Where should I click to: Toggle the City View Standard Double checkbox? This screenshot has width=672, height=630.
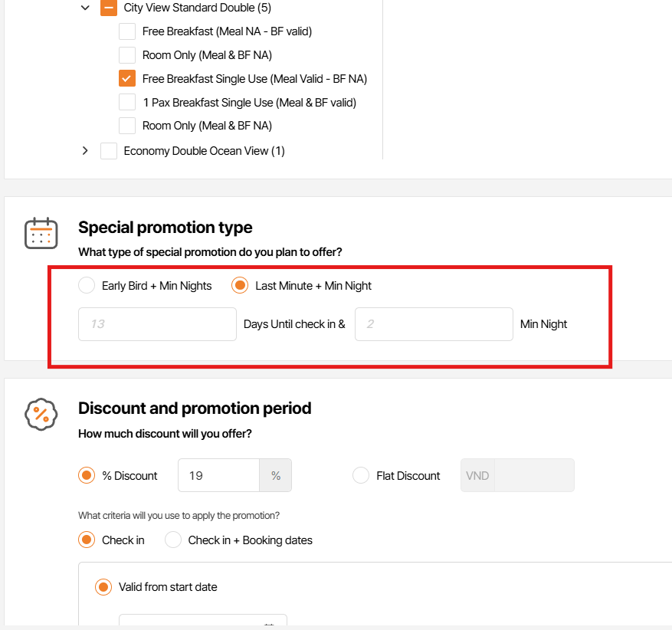(x=109, y=8)
